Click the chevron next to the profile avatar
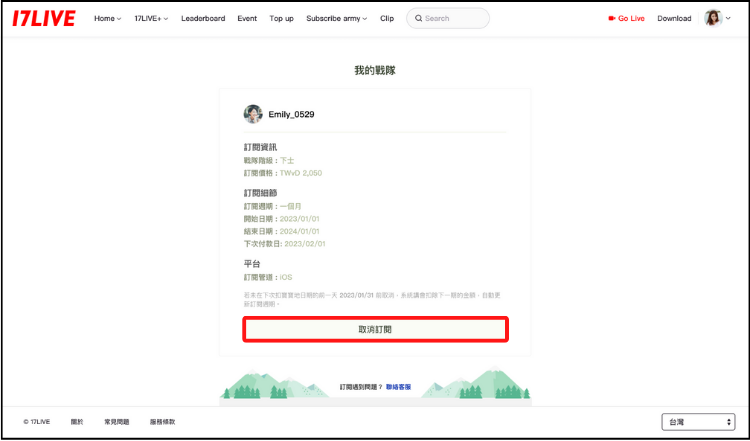The height and width of the screenshot is (441, 750). 729,19
